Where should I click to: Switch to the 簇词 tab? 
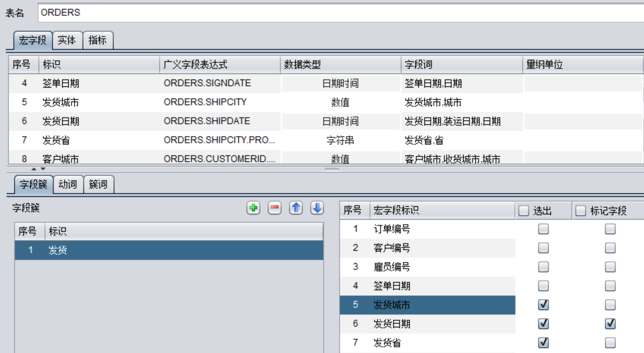coord(99,185)
